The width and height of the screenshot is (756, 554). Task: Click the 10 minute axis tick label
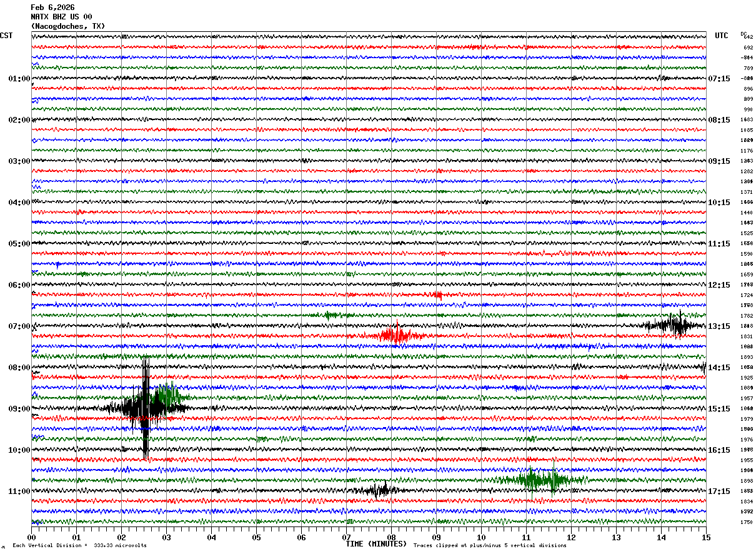(481, 537)
